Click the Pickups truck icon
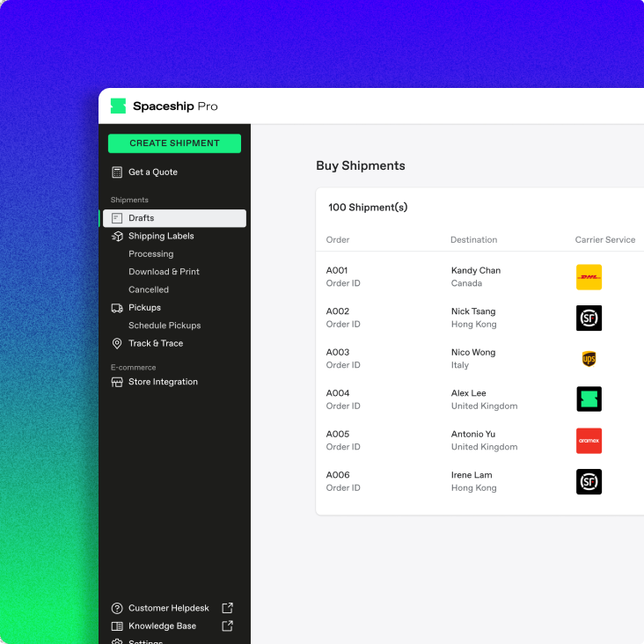Viewport: 644px width, 644px height. [x=117, y=308]
